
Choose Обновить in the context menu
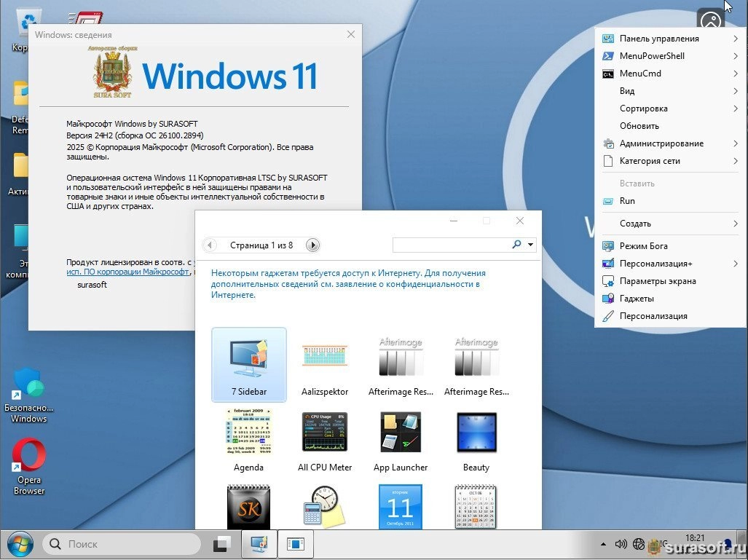click(639, 126)
